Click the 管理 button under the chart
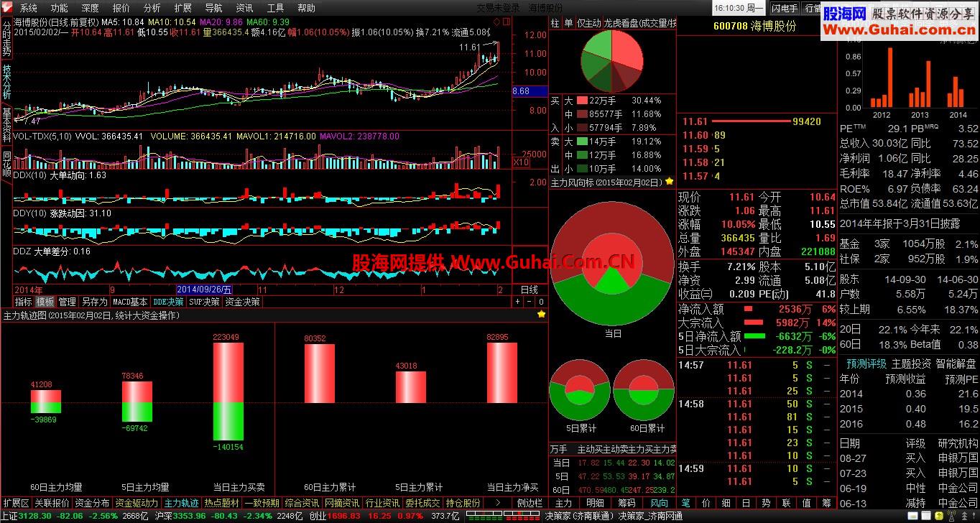 [x=67, y=302]
